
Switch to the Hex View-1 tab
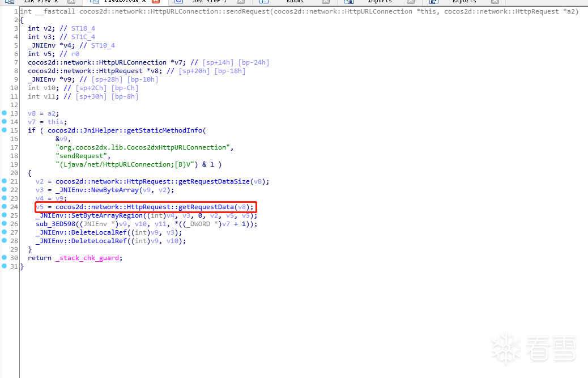(x=210, y=2)
